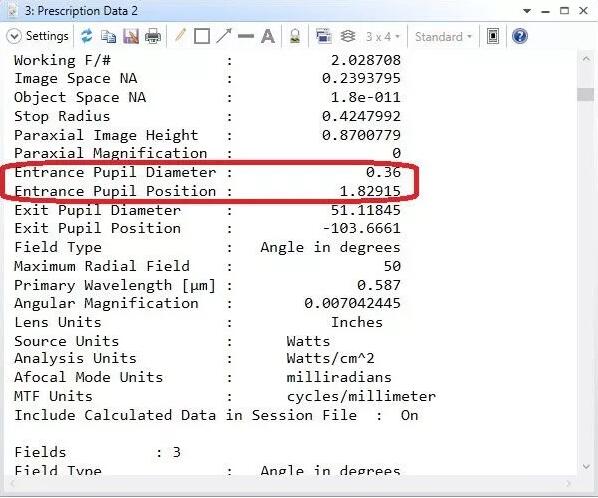Open the title bar window options arrow
598x498 pixels.
coord(527,11)
